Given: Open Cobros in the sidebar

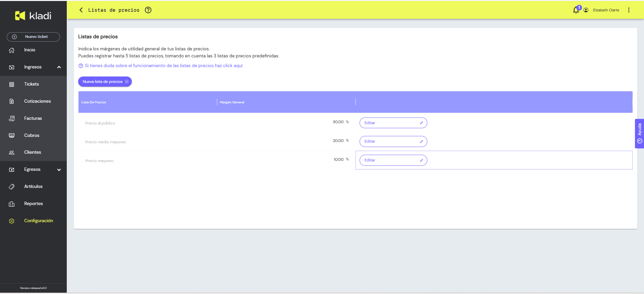Looking at the screenshot, I should coord(32,136).
